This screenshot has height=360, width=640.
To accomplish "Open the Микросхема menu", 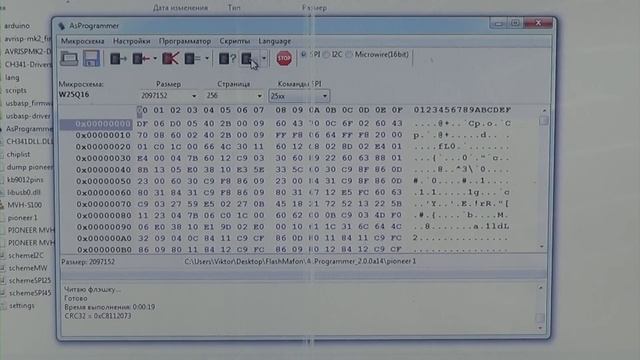I will pos(82,41).
